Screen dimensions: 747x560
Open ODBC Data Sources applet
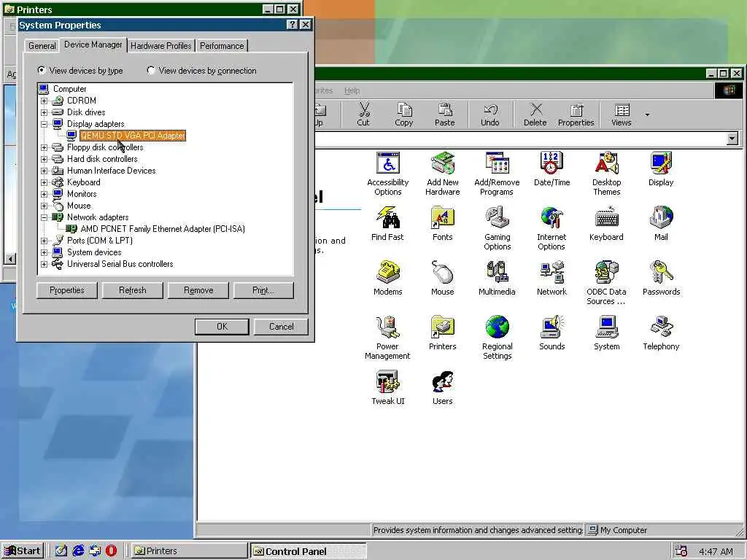tap(606, 284)
